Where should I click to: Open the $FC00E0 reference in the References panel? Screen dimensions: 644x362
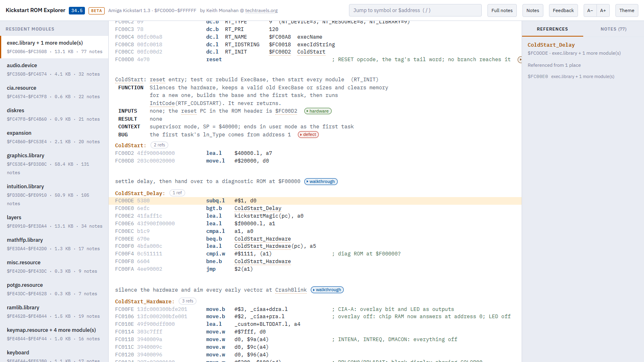[571, 76]
